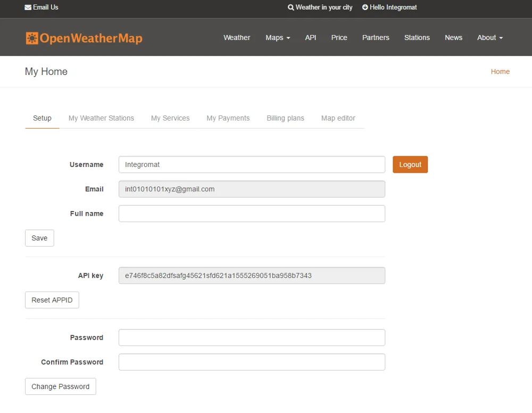
Task: Click the OpenWeatherMap sun logo
Action: [x=32, y=38]
